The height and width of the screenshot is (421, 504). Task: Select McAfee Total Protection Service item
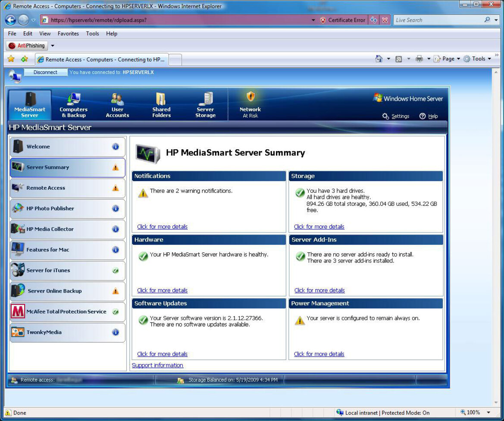pos(68,311)
